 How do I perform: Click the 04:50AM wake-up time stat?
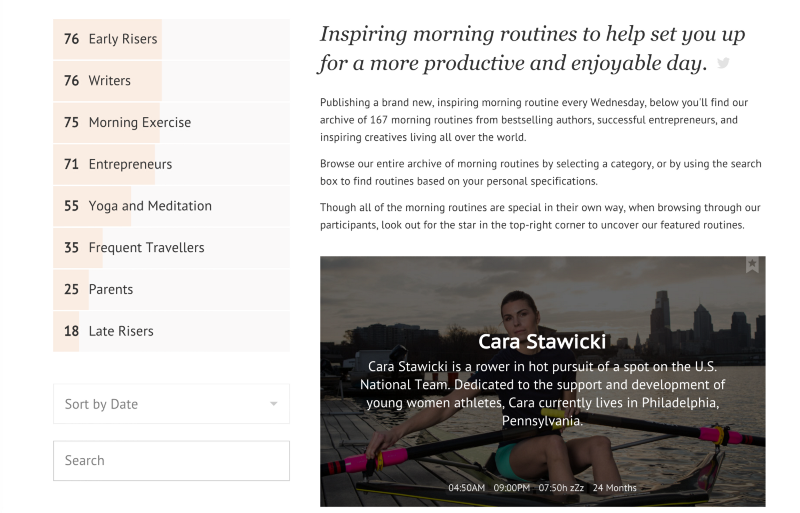pos(466,488)
